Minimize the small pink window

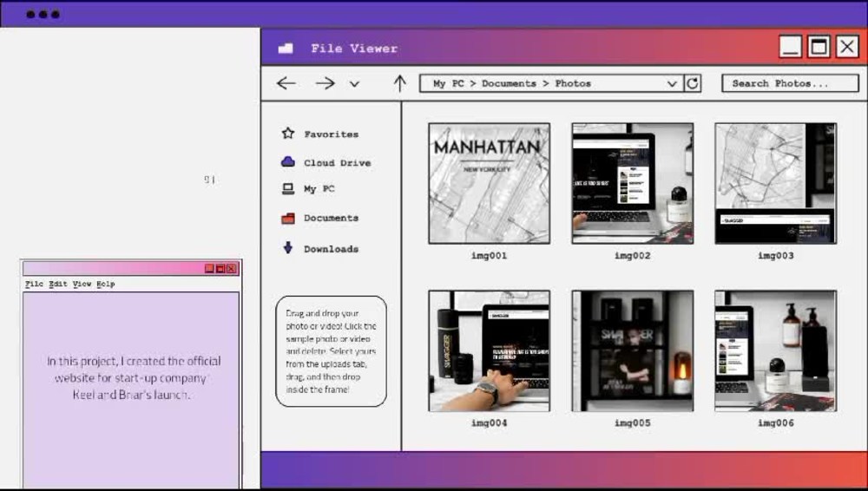(209, 268)
